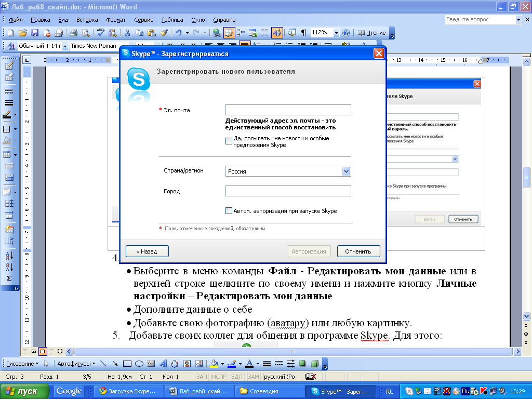Insert a text box from Drawing toolbar
532x399 pixels.
(151, 364)
